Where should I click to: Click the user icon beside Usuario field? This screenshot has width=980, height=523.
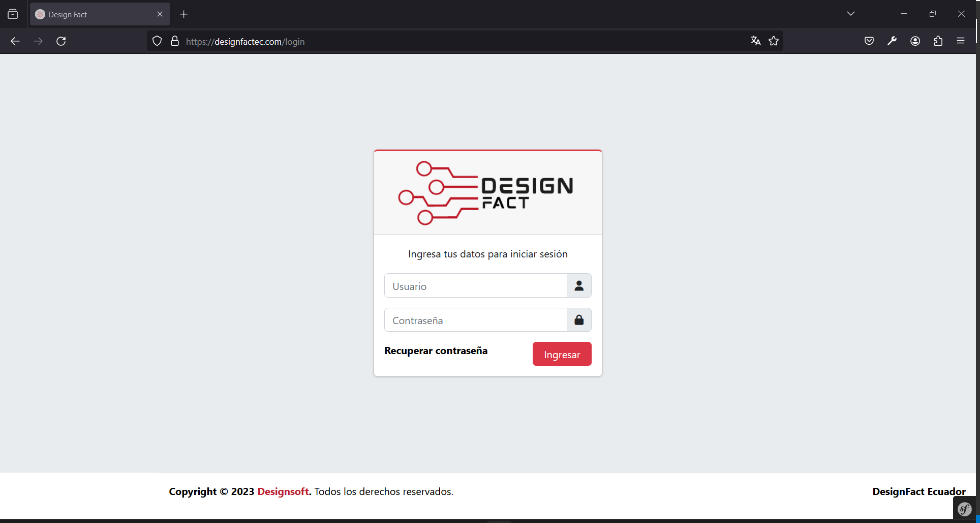tap(579, 286)
